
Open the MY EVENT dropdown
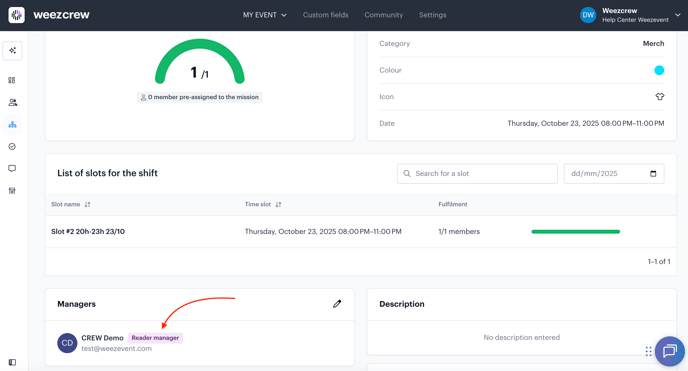265,15
